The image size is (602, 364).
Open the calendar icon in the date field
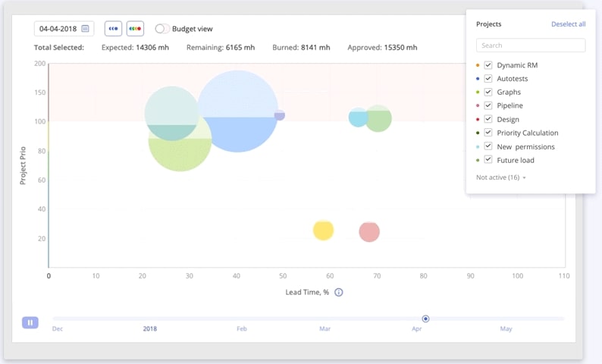coord(86,29)
